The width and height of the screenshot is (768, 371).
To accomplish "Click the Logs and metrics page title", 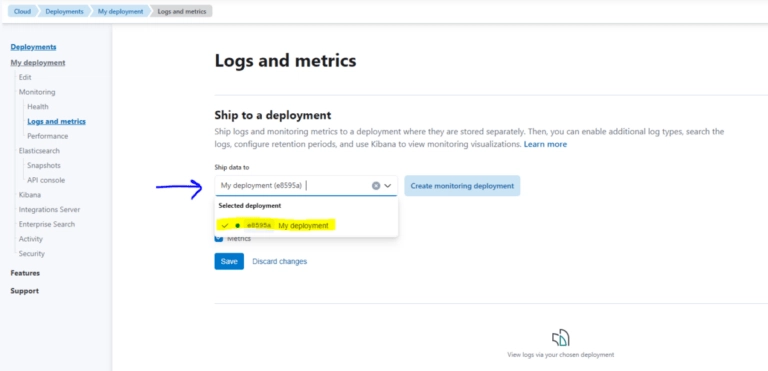I will (x=286, y=61).
